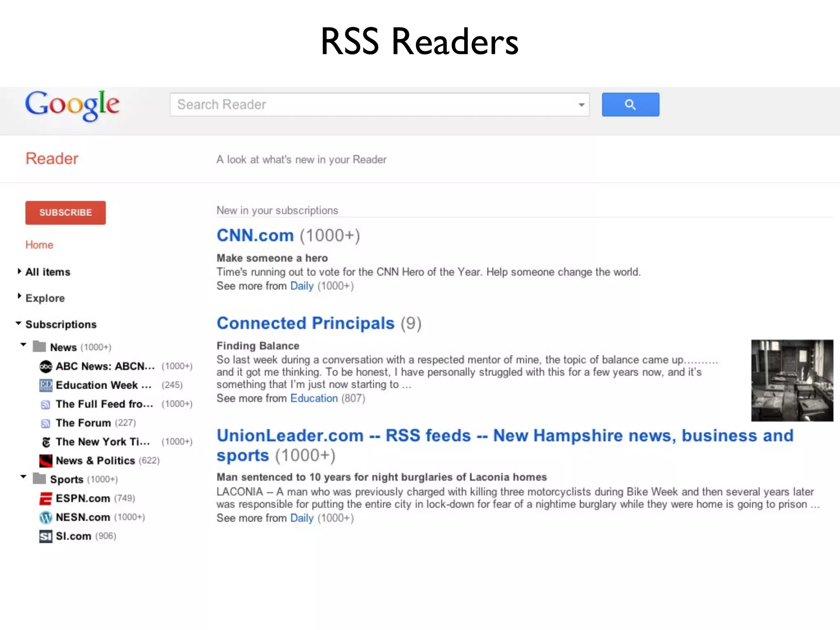The width and height of the screenshot is (840, 630).
Task: Click the News folder icon
Action: click(x=39, y=346)
